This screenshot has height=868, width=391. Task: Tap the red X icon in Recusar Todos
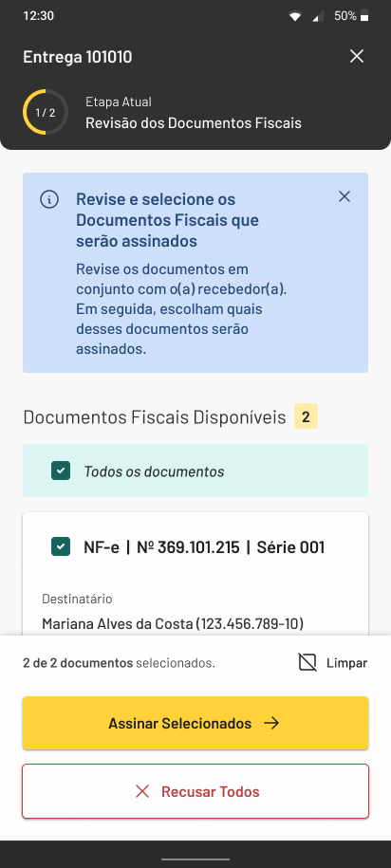[142, 791]
